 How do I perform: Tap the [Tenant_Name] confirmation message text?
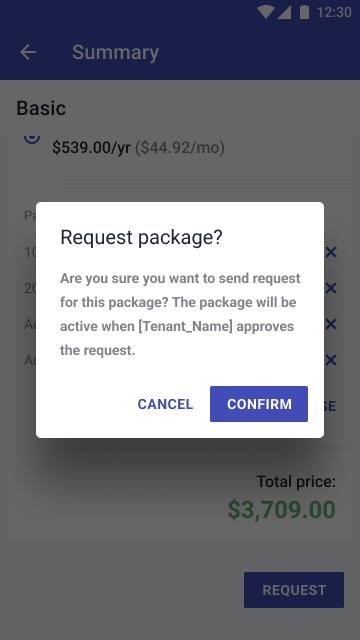[180, 314]
